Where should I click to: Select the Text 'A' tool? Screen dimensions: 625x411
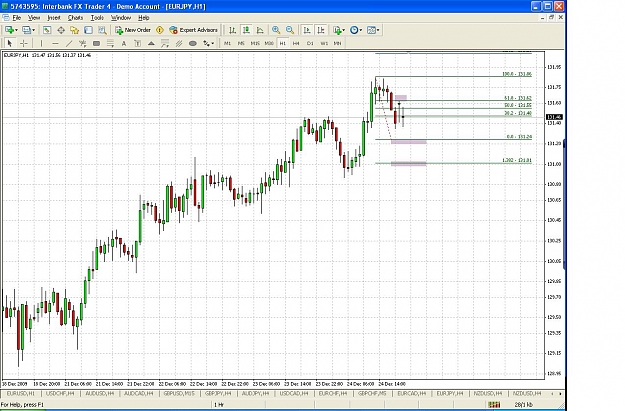(x=124, y=43)
